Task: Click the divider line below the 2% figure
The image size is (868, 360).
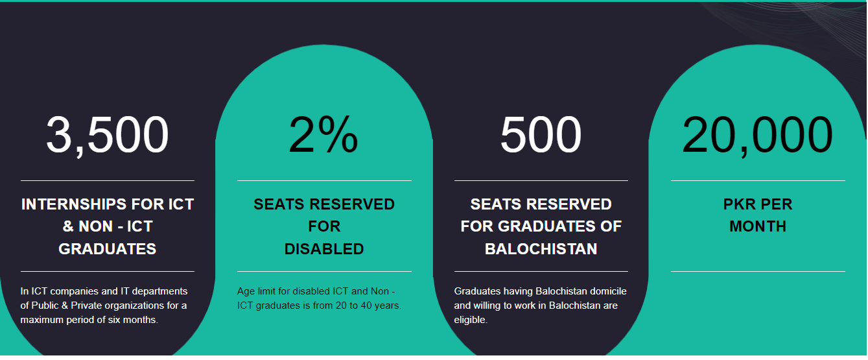Action: pyautogui.click(x=324, y=180)
